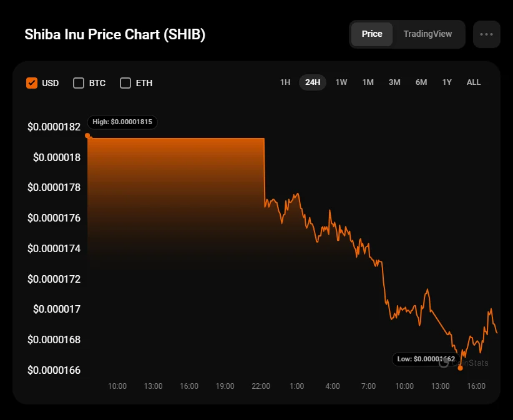This screenshot has width=513, height=420.
Task: Switch to the TradingView tab
Action: 427,34
